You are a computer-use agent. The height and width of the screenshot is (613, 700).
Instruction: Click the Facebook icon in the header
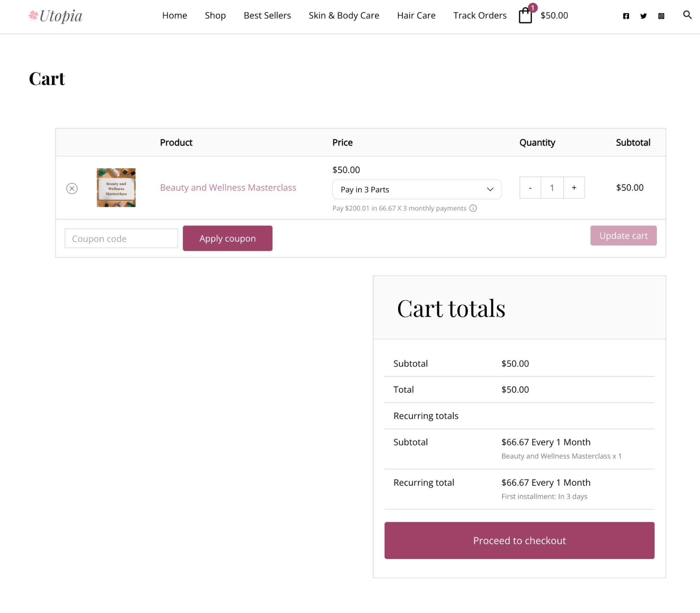coord(626,16)
